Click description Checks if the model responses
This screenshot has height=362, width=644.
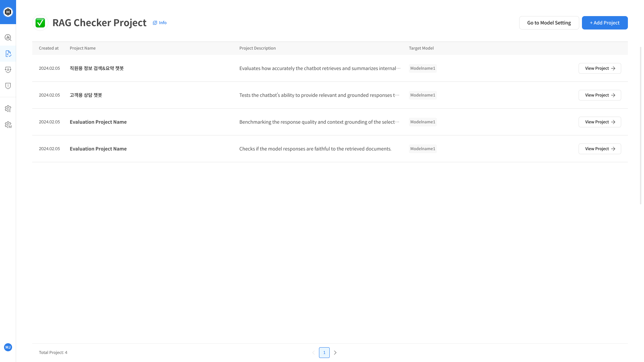click(x=315, y=149)
